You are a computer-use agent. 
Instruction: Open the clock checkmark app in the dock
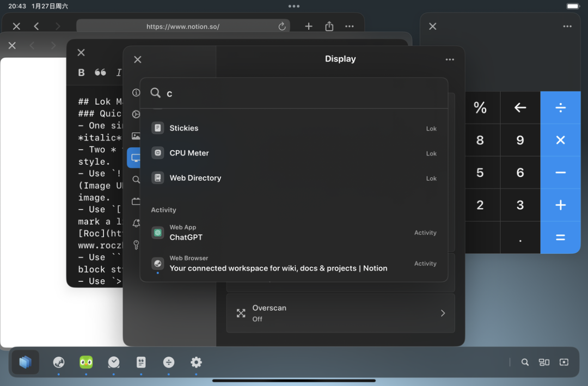[114, 362]
